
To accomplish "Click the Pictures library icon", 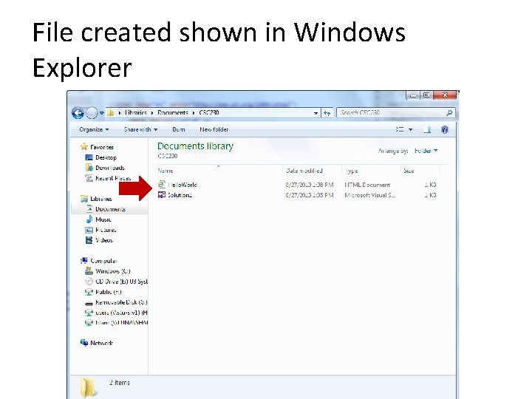I will point(89,230).
